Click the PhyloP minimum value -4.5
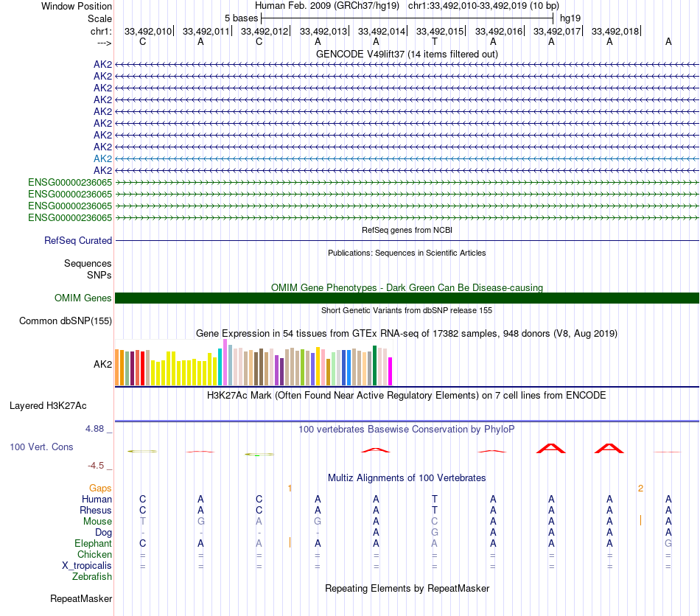The height and width of the screenshot is (616, 700). [x=96, y=466]
